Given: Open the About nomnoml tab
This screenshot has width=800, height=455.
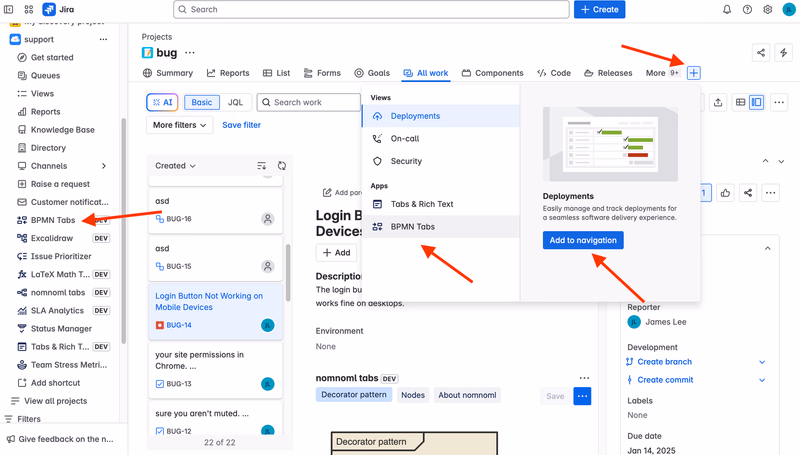Looking at the screenshot, I should point(467,395).
